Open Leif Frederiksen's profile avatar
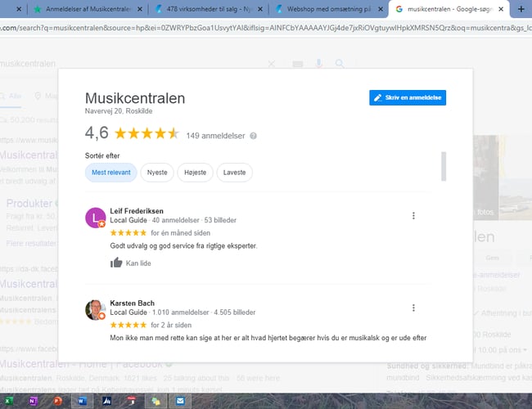 [95, 218]
